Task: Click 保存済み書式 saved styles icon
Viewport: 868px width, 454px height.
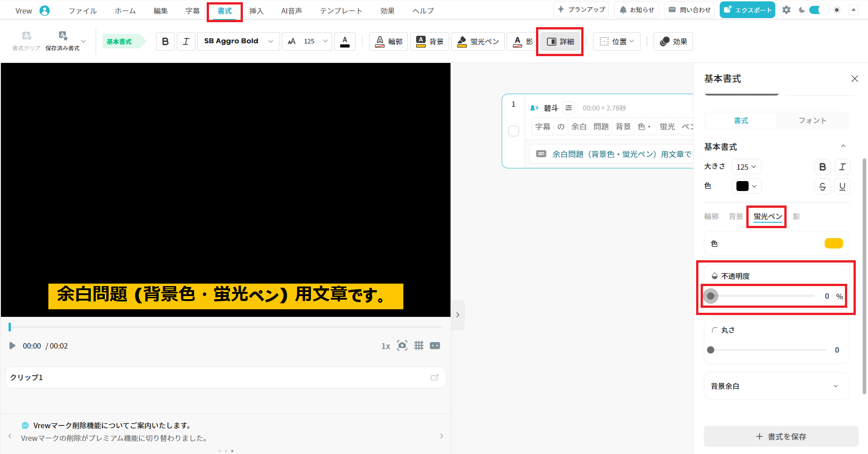Action: (x=62, y=41)
